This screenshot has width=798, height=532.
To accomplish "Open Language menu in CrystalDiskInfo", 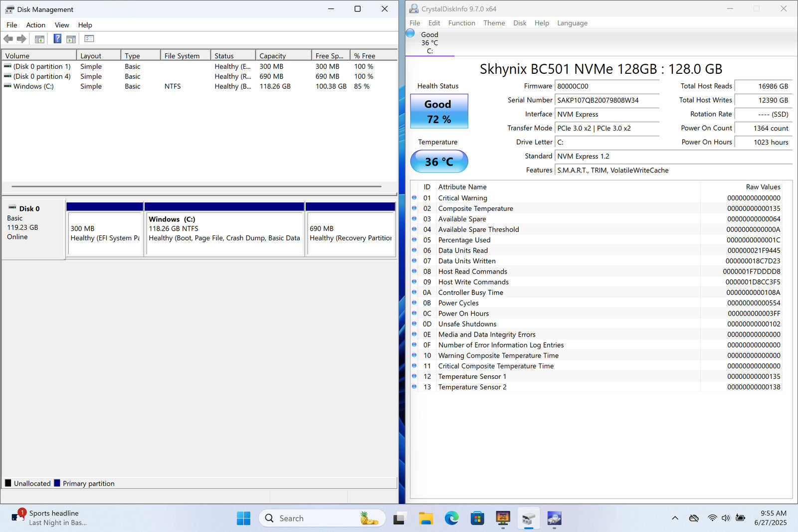I will click(573, 23).
